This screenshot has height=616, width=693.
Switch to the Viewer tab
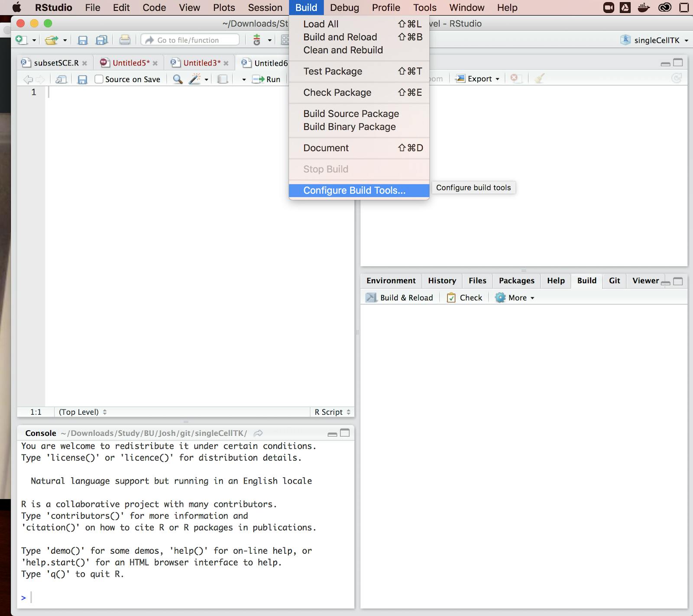(645, 281)
